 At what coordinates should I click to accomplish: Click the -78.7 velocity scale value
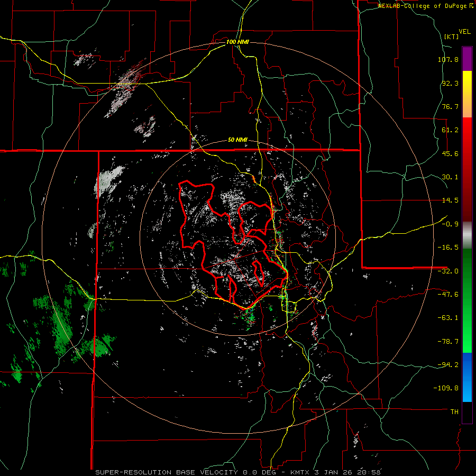coord(448,342)
